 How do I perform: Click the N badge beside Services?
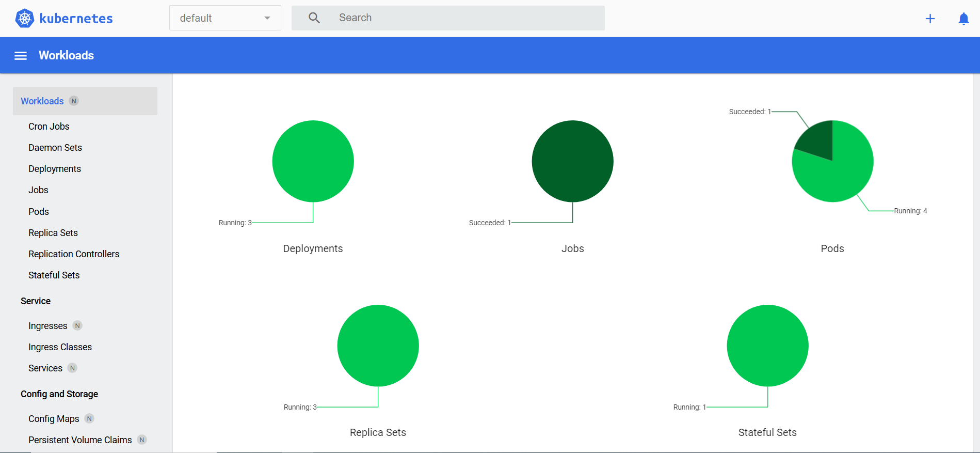72,368
